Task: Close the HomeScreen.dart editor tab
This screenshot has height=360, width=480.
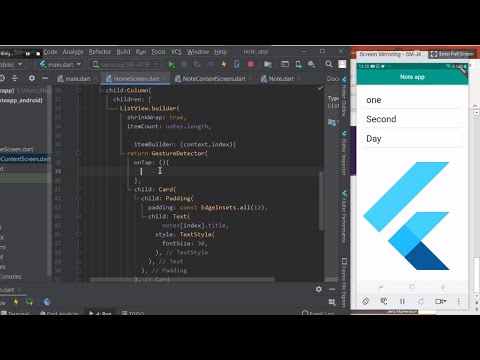Action: [x=165, y=78]
